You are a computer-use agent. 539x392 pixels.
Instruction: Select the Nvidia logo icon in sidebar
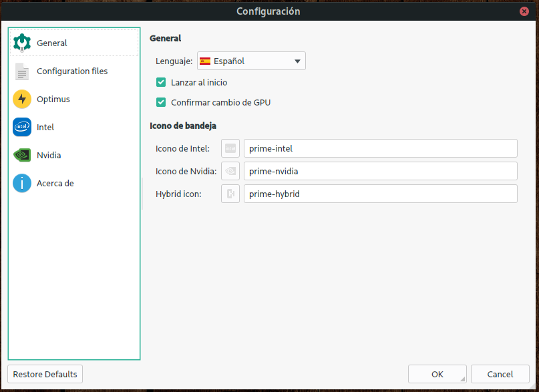point(22,155)
